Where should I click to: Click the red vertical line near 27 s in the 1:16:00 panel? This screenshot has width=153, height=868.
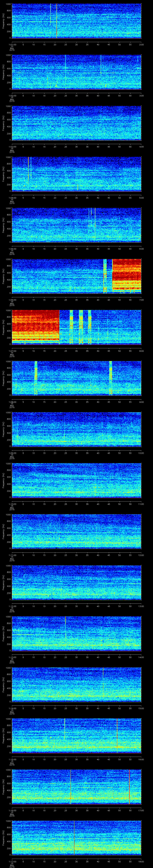(71, 786)
